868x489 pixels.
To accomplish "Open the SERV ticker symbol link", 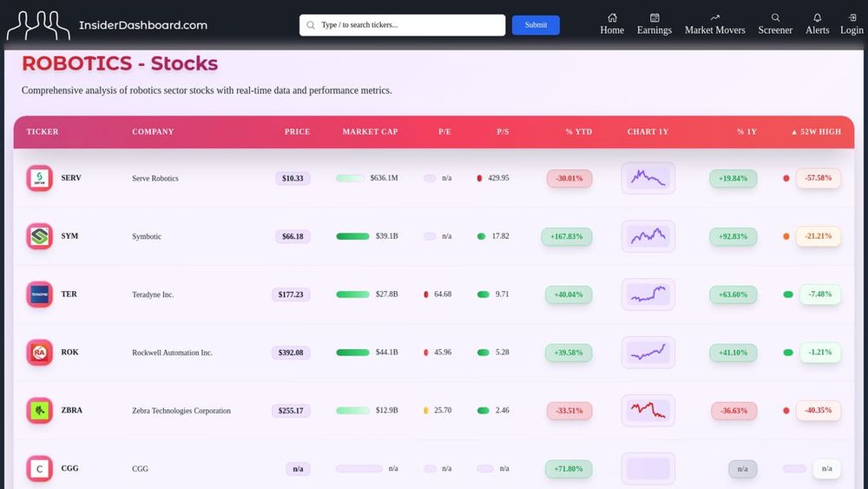I will [x=71, y=178].
